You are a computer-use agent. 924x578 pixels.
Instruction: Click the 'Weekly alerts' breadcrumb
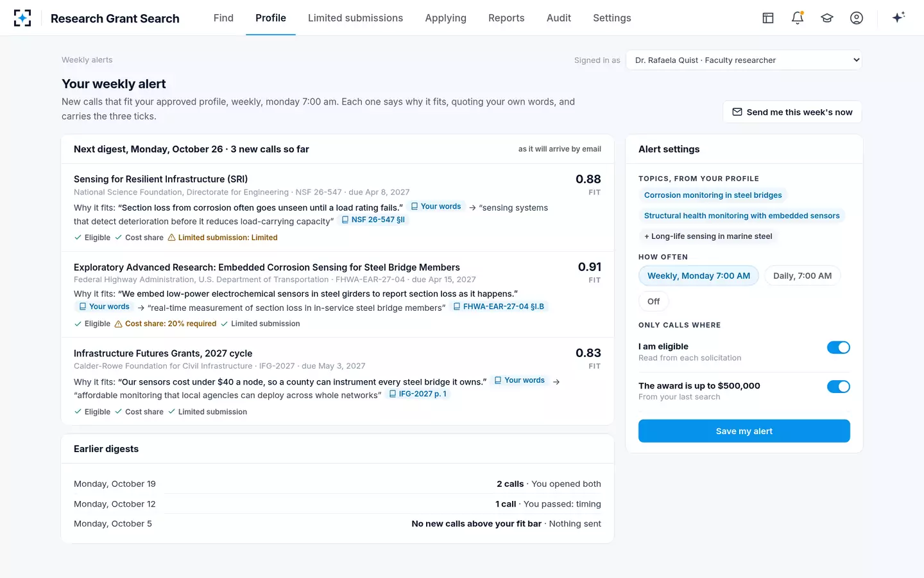pos(87,60)
